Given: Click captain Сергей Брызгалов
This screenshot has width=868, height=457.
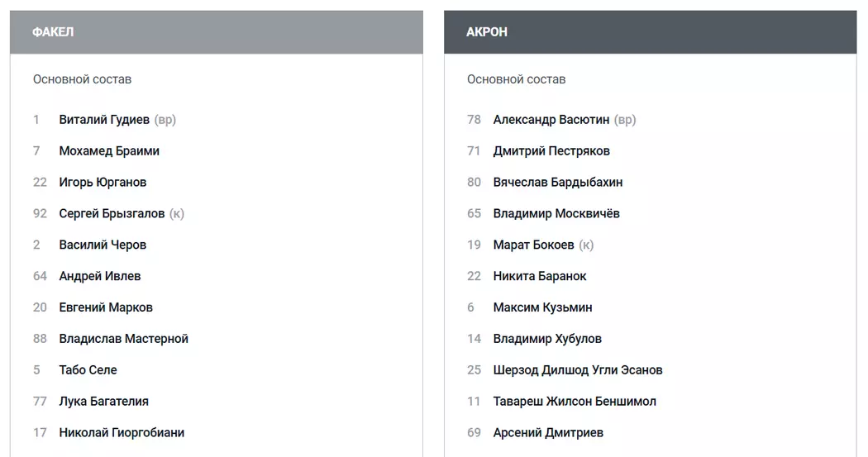Looking at the screenshot, I should point(112,214).
